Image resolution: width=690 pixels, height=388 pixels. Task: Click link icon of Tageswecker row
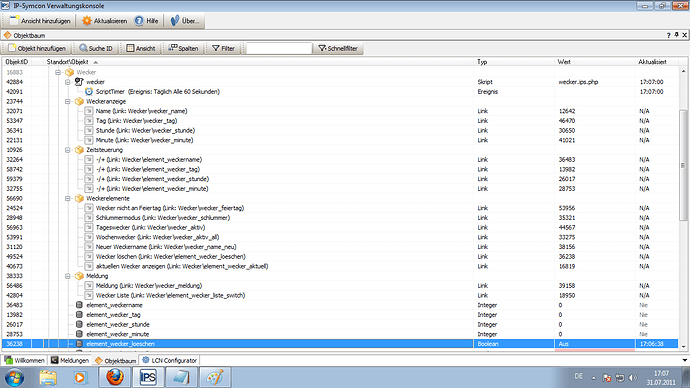[x=89, y=227]
